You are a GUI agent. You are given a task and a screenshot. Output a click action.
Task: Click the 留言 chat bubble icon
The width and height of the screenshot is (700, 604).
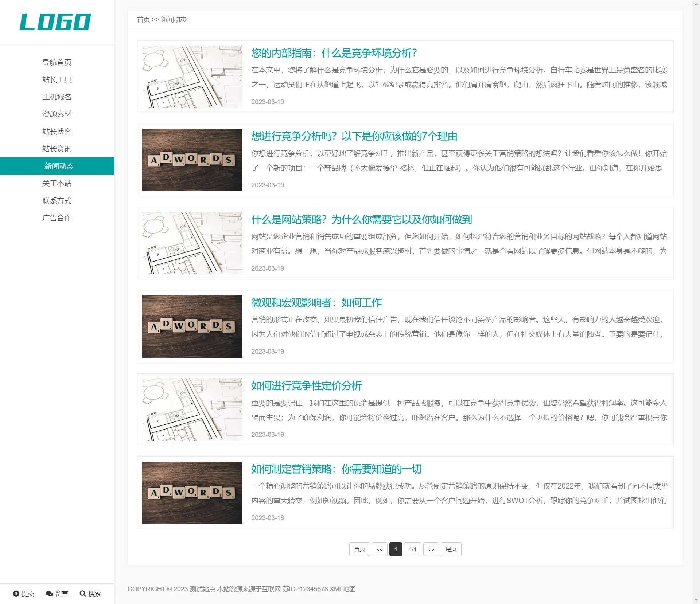49,593
